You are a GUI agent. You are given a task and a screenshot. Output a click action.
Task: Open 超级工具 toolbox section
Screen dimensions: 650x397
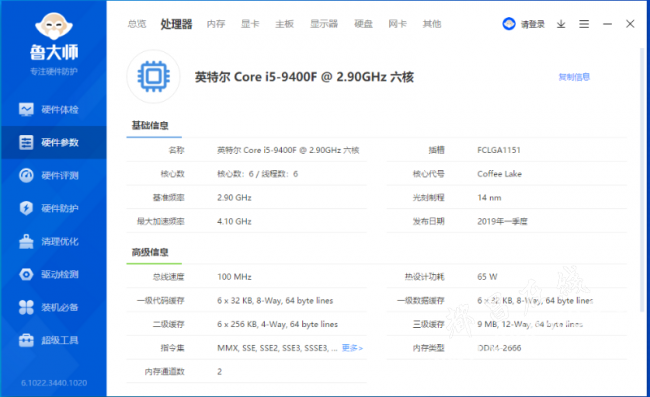click(53, 340)
